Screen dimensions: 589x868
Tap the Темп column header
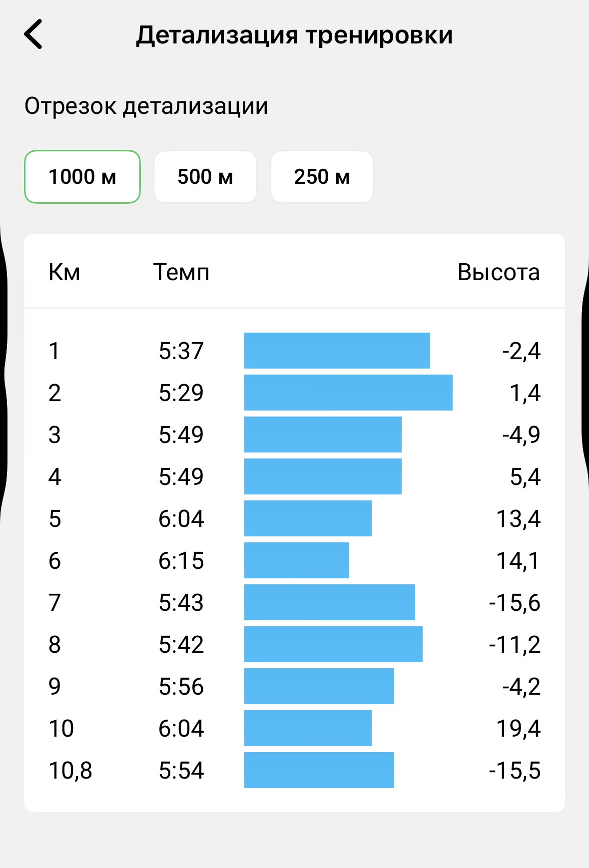point(181,273)
